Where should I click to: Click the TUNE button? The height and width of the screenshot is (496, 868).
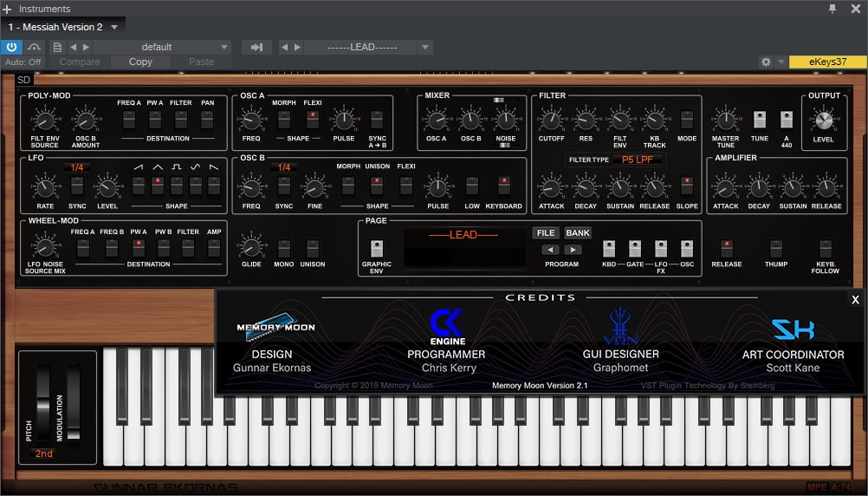tap(760, 119)
